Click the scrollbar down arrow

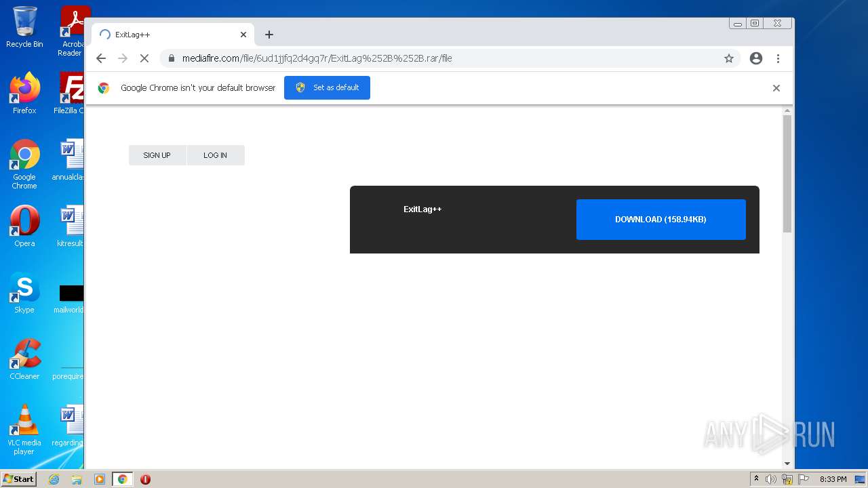pyautogui.click(x=787, y=464)
